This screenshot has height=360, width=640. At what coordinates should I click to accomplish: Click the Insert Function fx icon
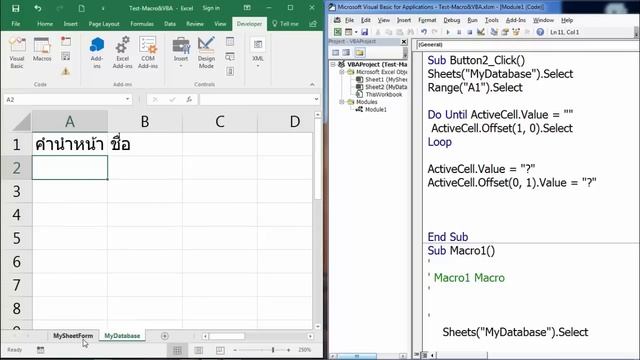point(189,99)
